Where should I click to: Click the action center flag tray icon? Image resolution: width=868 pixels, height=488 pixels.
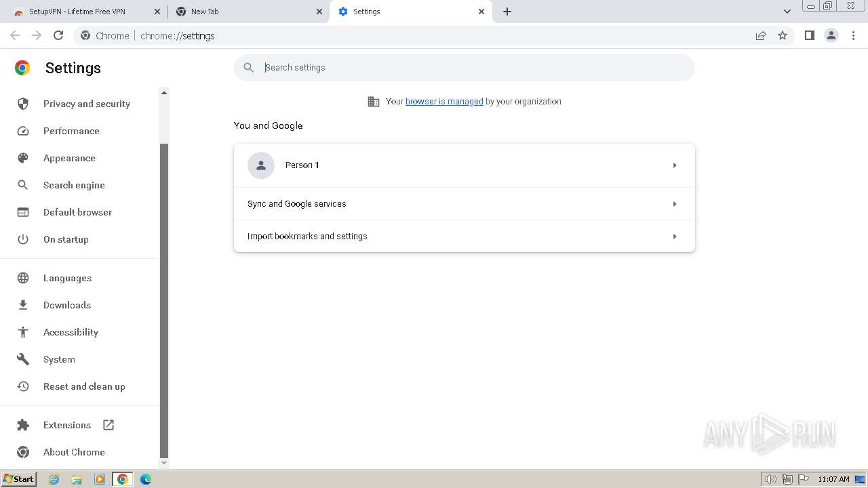(804, 479)
